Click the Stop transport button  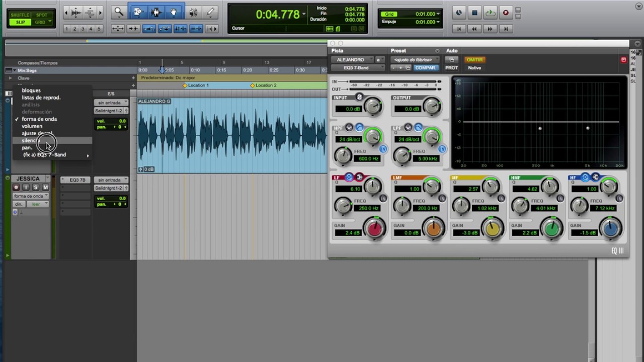click(x=474, y=13)
